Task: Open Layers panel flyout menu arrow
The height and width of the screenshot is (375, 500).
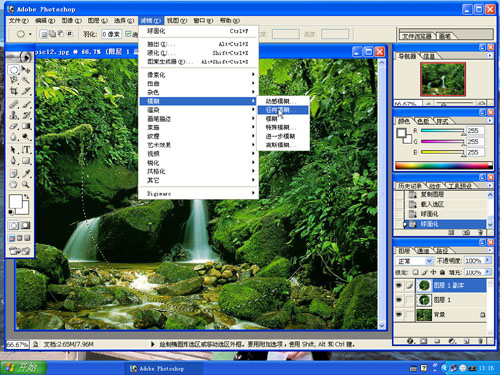Action: (490, 250)
